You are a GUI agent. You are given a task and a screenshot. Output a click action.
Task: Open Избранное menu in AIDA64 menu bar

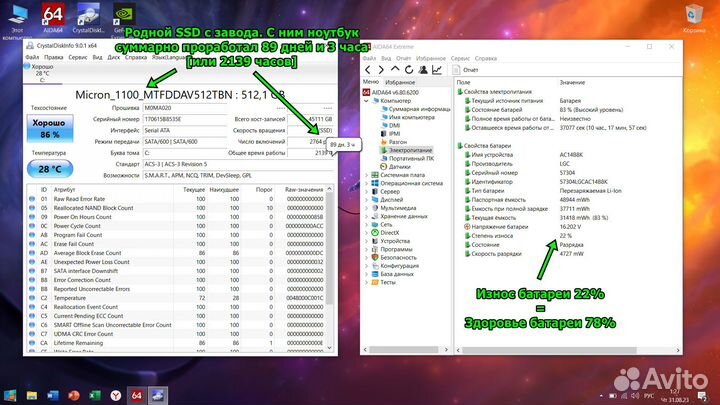point(431,58)
